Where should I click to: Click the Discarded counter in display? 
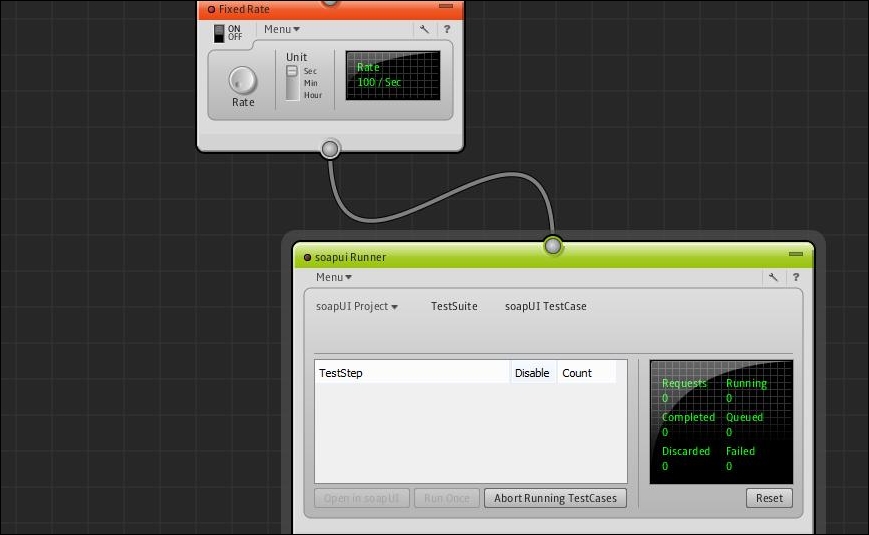click(x=686, y=458)
